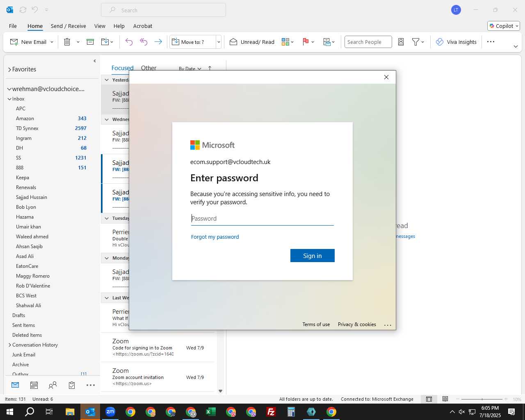Collapse the Inbox folder tree
525x420 pixels.
9,99
